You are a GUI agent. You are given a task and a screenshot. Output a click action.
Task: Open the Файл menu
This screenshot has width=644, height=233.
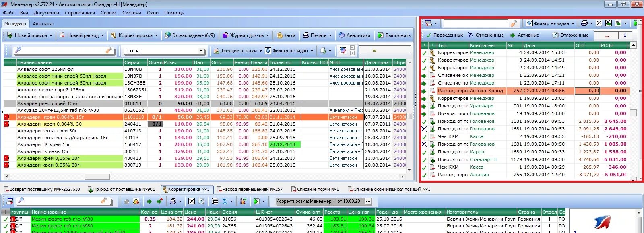pos(8,13)
